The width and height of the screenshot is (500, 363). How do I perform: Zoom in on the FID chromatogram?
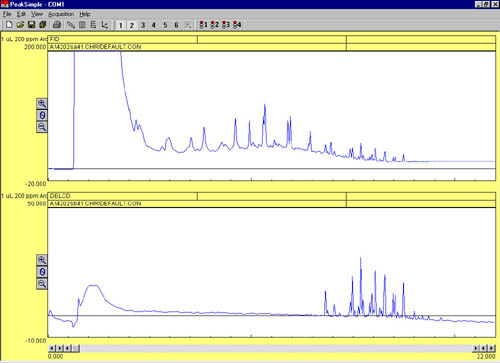click(x=42, y=104)
